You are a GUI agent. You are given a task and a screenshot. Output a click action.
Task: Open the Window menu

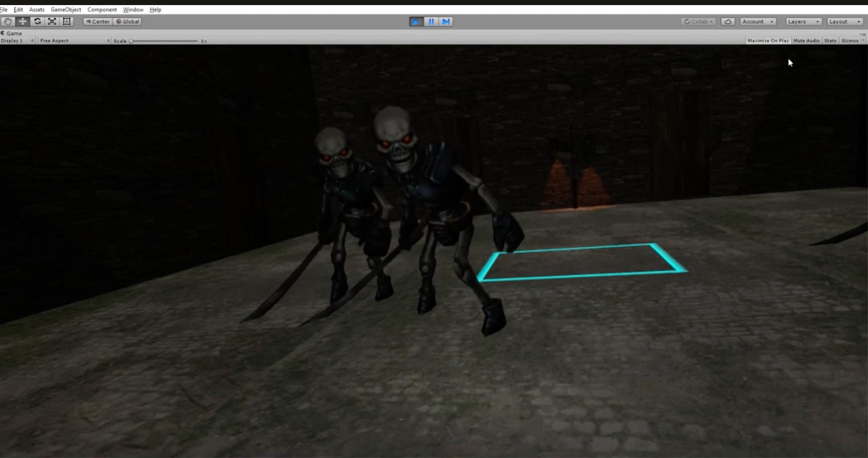pyautogui.click(x=133, y=9)
